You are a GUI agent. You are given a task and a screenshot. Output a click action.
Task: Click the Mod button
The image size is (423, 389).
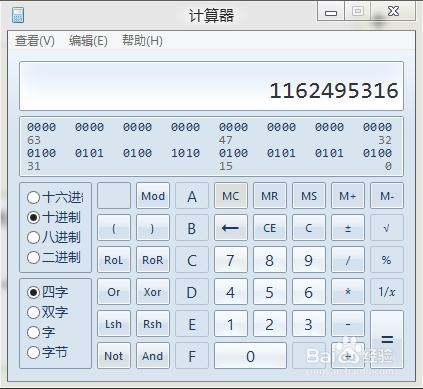point(153,196)
